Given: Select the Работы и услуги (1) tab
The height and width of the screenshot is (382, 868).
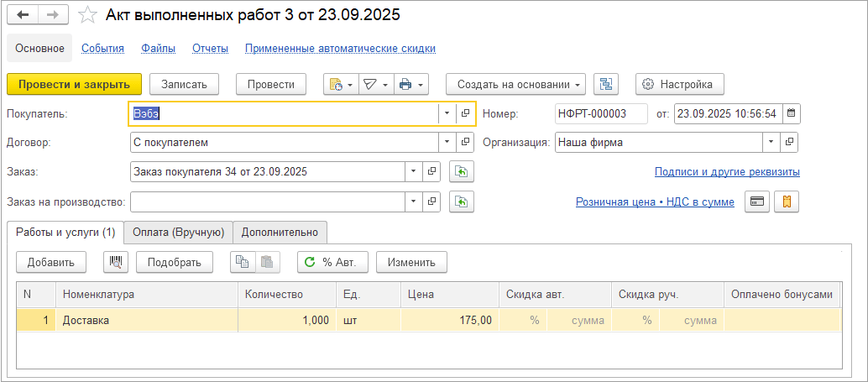Looking at the screenshot, I should point(65,233).
